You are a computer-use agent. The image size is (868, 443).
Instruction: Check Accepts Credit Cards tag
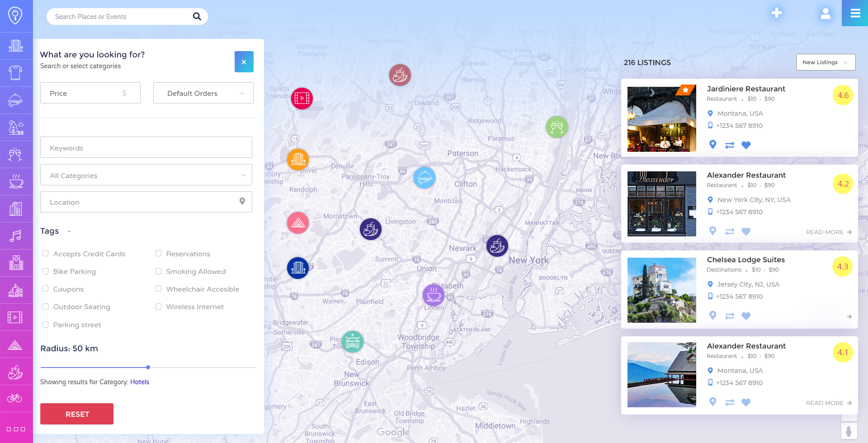click(45, 253)
